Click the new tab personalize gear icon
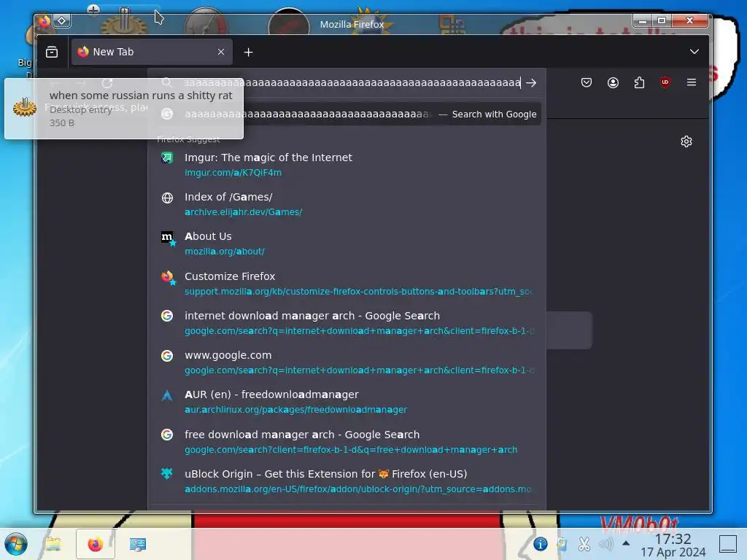 coord(686,141)
